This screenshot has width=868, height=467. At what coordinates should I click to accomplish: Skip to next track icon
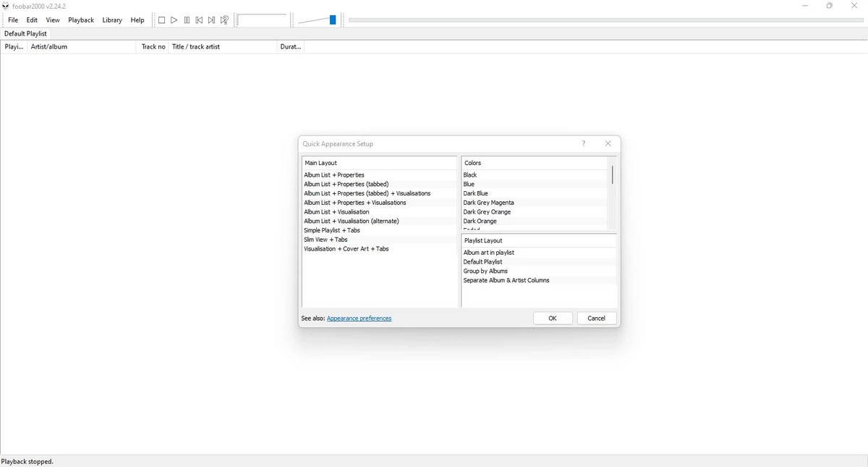coord(211,20)
